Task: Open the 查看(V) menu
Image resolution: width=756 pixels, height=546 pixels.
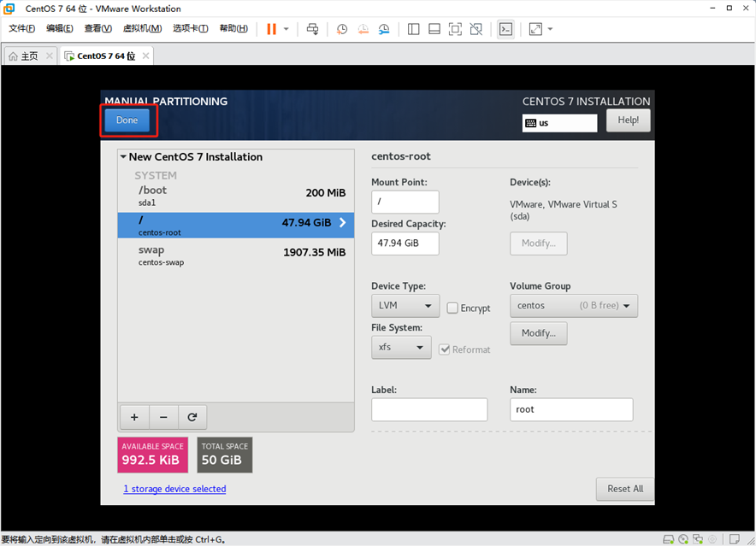Action: [x=97, y=28]
